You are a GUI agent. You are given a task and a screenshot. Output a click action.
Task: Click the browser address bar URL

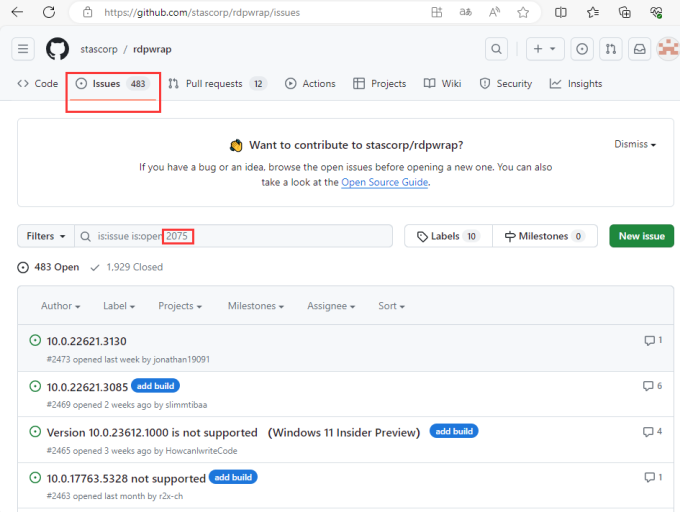202,12
